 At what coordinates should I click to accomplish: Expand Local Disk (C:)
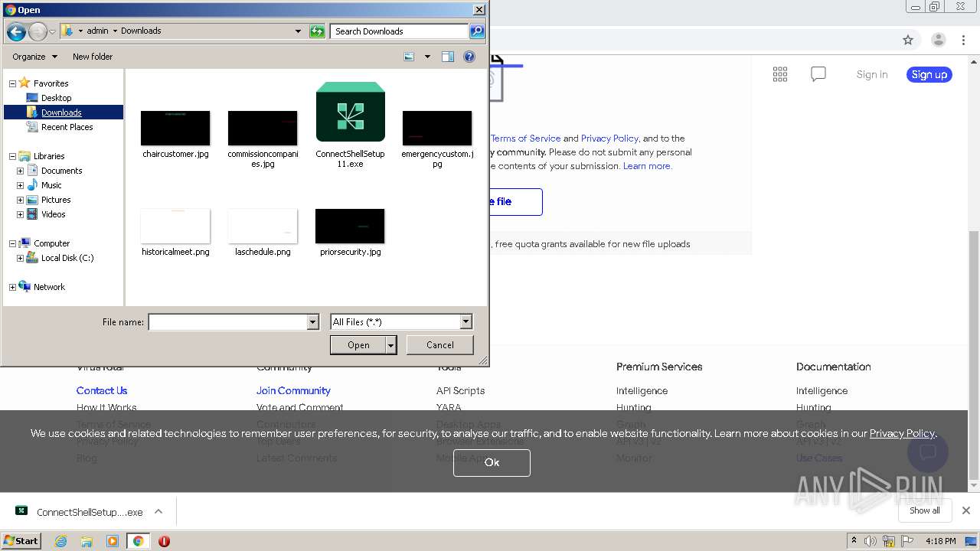[x=20, y=259]
